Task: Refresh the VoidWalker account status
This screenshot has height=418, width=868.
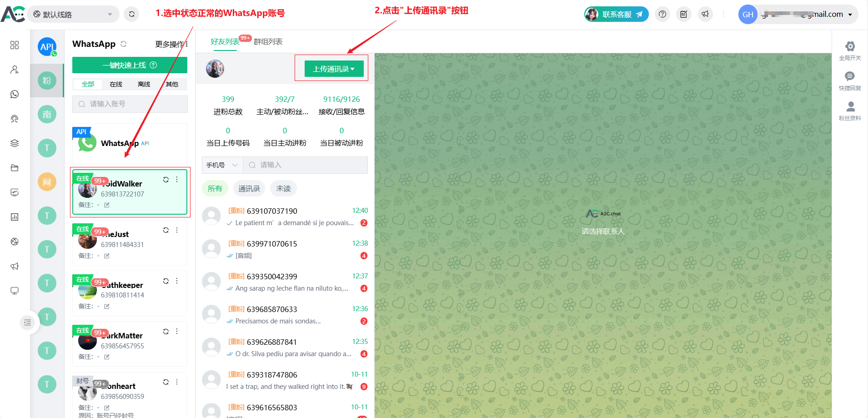Action: (x=166, y=180)
